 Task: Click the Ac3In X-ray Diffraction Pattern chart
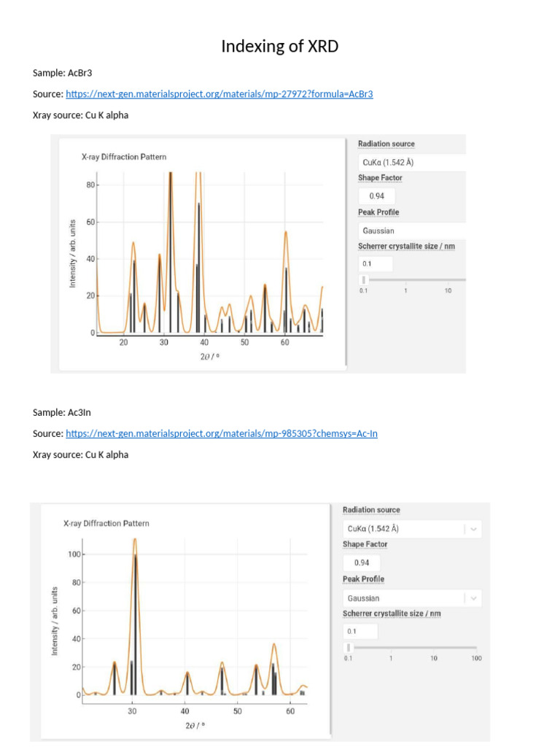coord(186,620)
